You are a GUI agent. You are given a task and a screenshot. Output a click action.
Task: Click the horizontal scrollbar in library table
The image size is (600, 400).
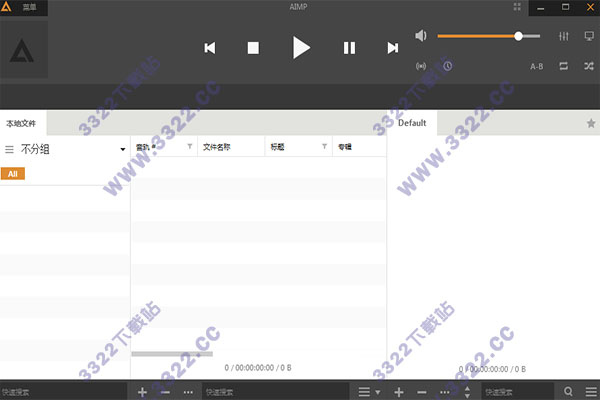pos(172,354)
